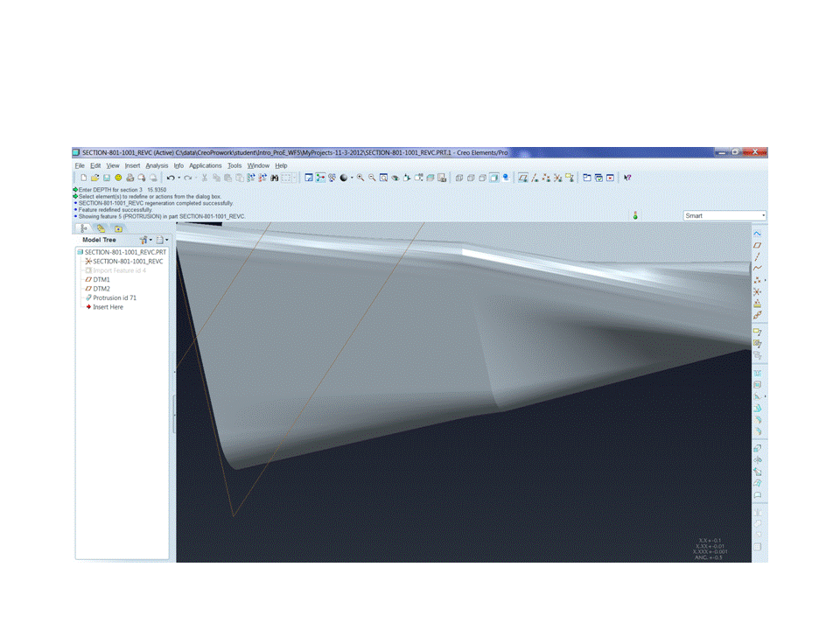
Task: Open the Applications menu
Action: pos(205,165)
